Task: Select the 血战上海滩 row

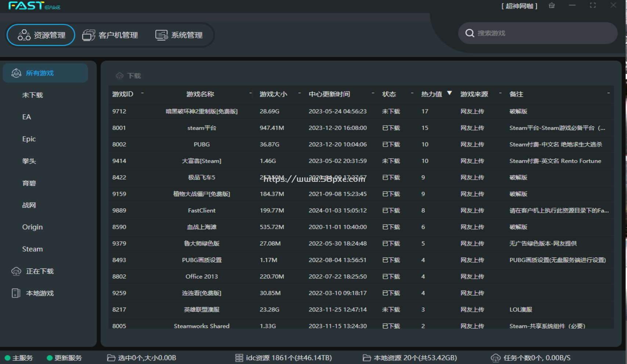Action: 361,227
